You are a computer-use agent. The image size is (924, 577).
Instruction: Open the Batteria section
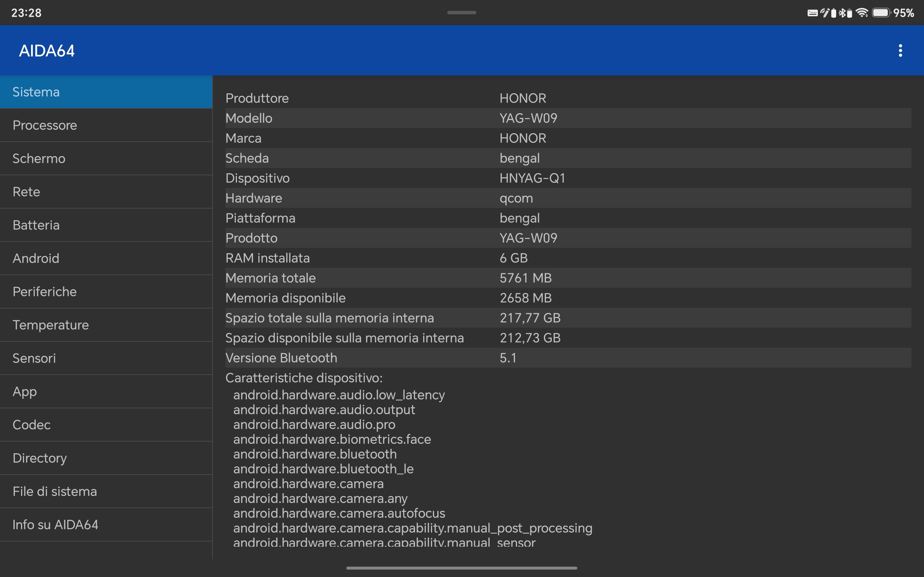tap(106, 225)
